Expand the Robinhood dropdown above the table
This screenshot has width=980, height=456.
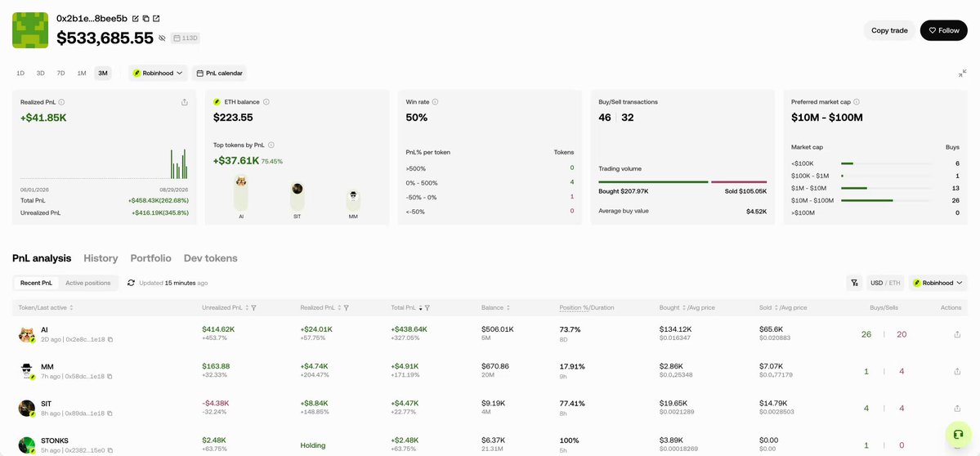pos(937,283)
